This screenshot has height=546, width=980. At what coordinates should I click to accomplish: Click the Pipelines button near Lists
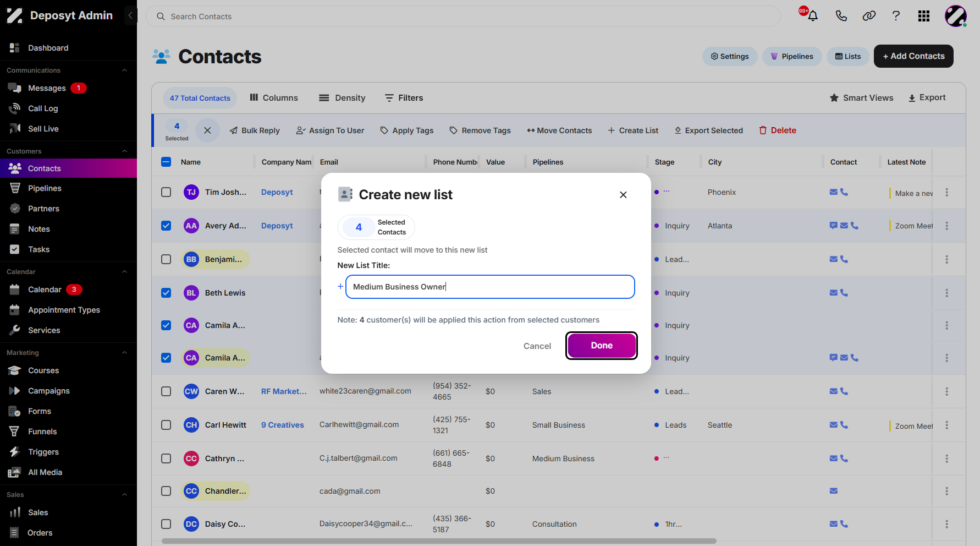[792, 56]
